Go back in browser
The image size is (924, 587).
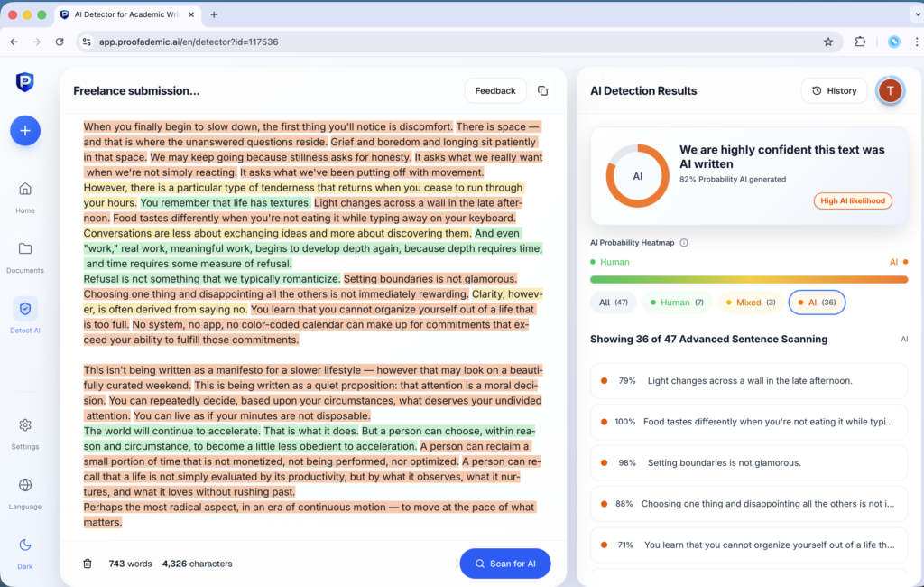coord(14,42)
